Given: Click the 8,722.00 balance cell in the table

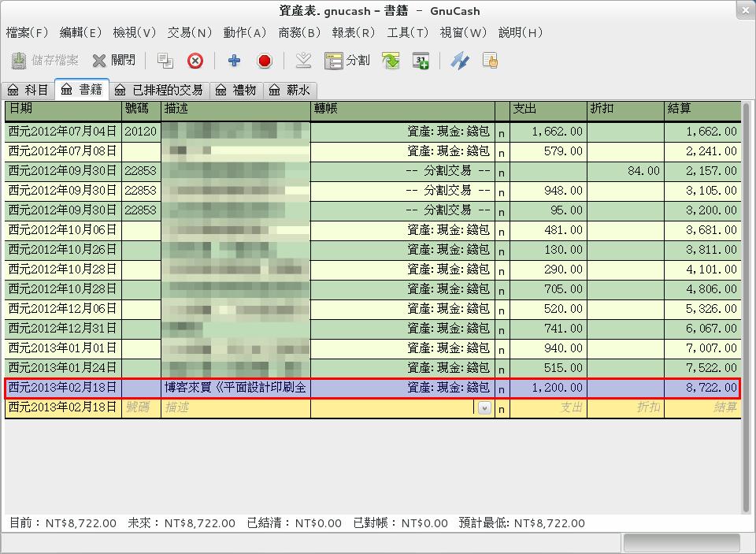Looking at the screenshot, I should [x=702, y=388].
